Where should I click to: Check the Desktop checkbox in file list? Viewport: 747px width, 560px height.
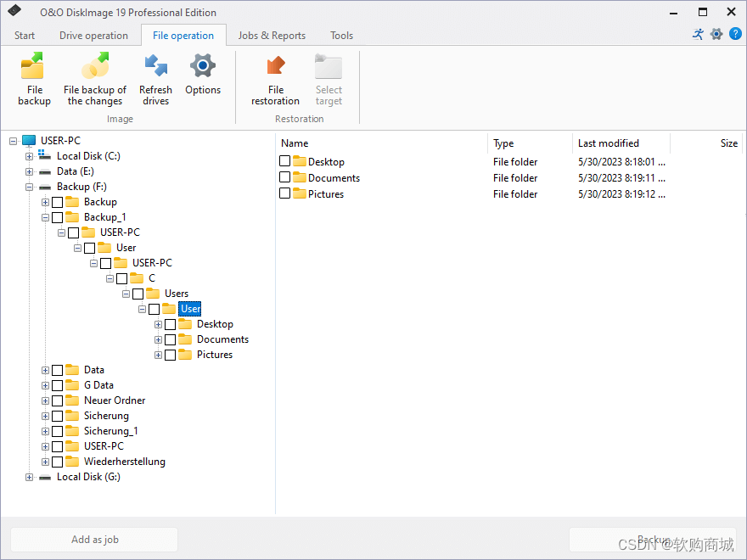(285, 161)
